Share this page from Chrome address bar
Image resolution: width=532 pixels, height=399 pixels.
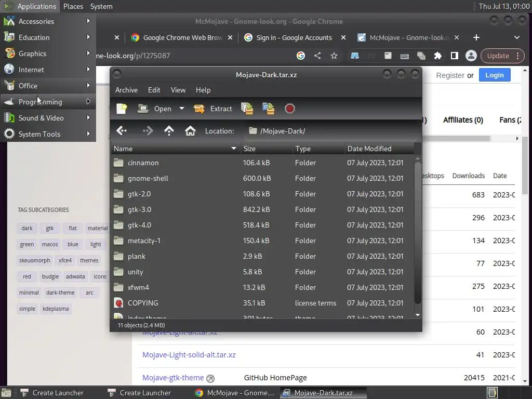pos(317,56)
